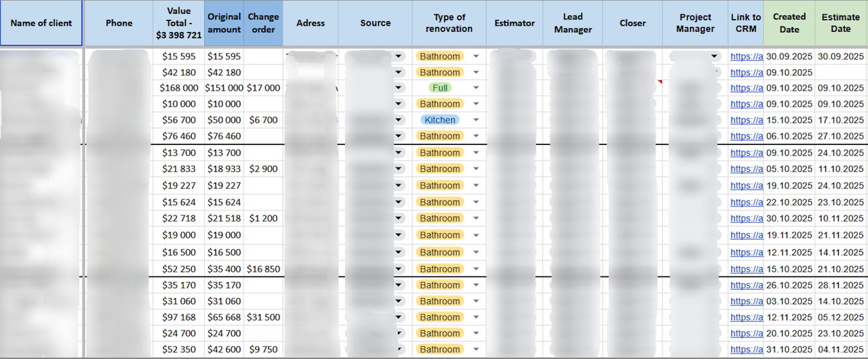The height and width of the screenshot is (359, 868).
Task: Open Project Manager dropdown arrow in $15 595 row
Action: click(714, 57)
